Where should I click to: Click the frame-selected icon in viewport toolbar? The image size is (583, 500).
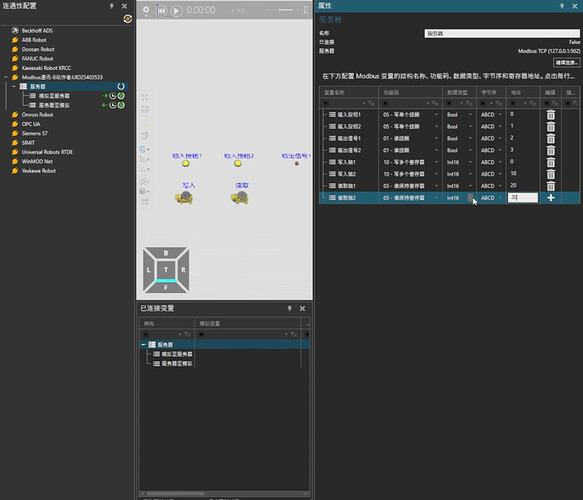point(145,109)
